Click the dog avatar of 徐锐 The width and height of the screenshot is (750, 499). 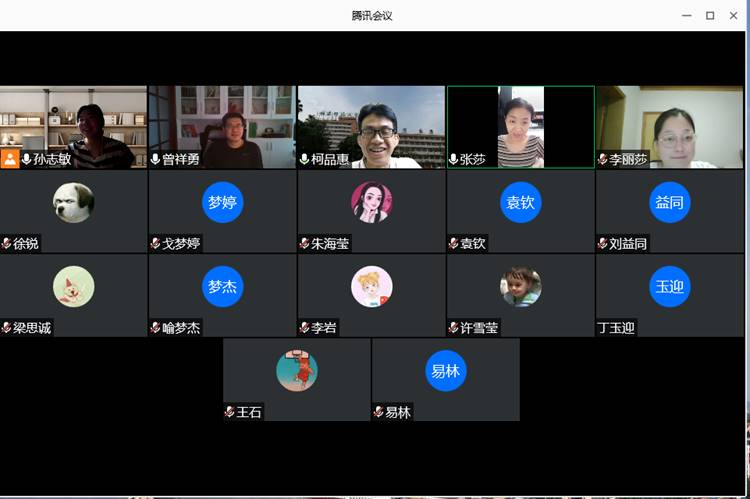point(73,202)
